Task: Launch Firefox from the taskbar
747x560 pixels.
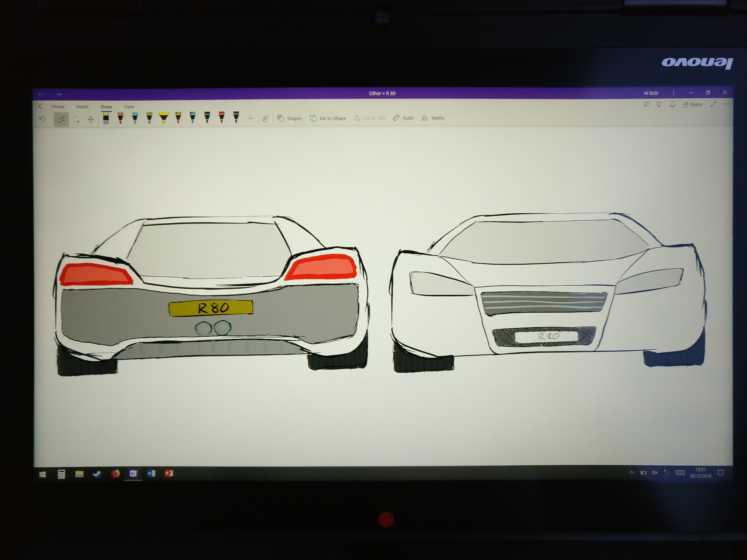Action: click(115, 474)
